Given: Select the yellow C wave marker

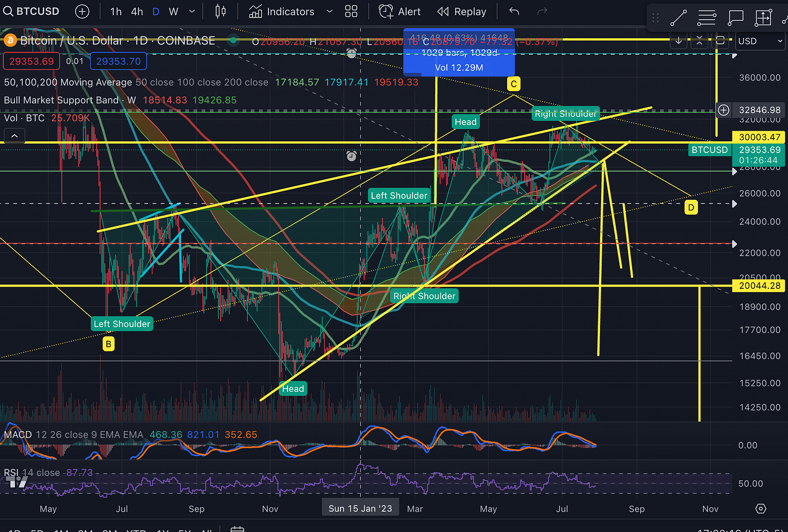Looking at the screenshot, I should (x=513, y=84).
